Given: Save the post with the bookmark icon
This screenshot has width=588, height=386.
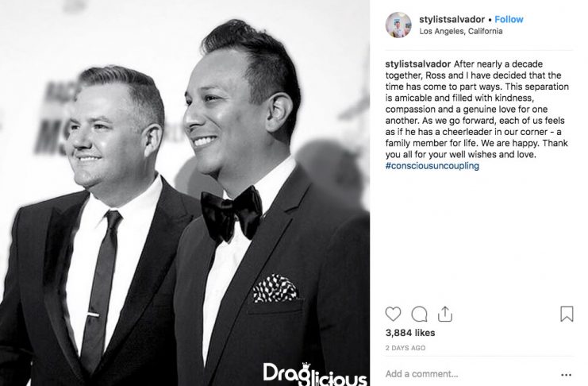Looking at the screenshot, I should 567,314.
